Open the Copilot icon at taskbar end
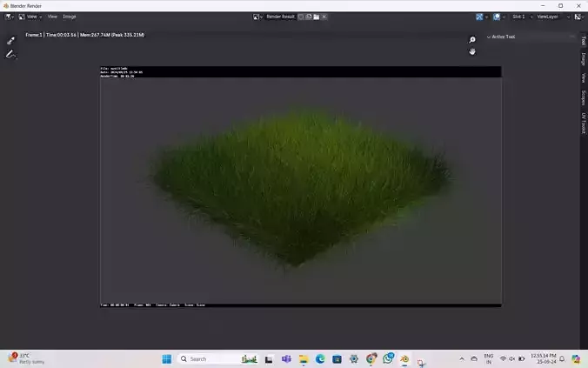 click(576, 359)
